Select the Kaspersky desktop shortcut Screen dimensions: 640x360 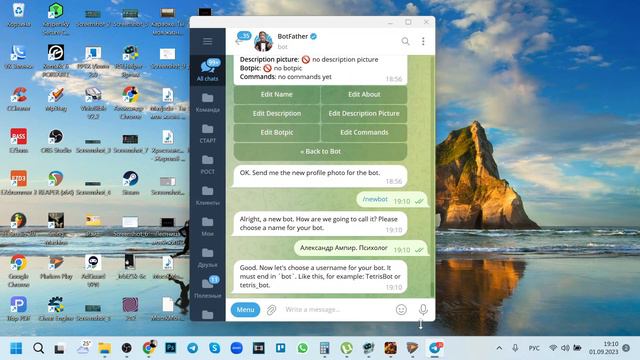[x=56, y=18]
